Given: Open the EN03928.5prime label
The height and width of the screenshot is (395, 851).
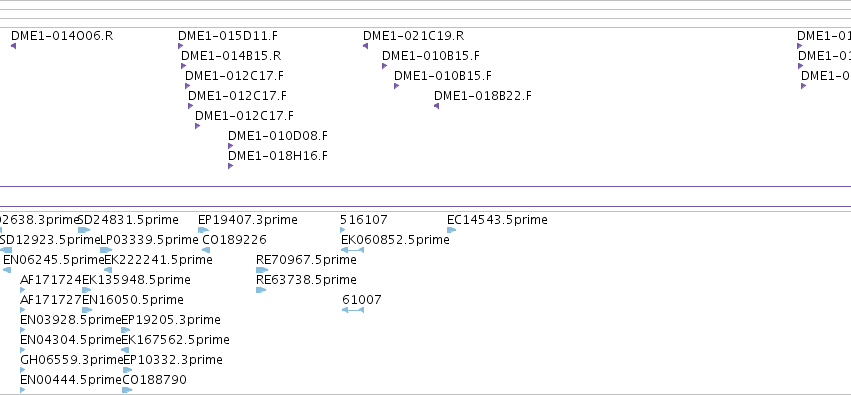Looking at the screenshot, I should (x=71, y=320).
